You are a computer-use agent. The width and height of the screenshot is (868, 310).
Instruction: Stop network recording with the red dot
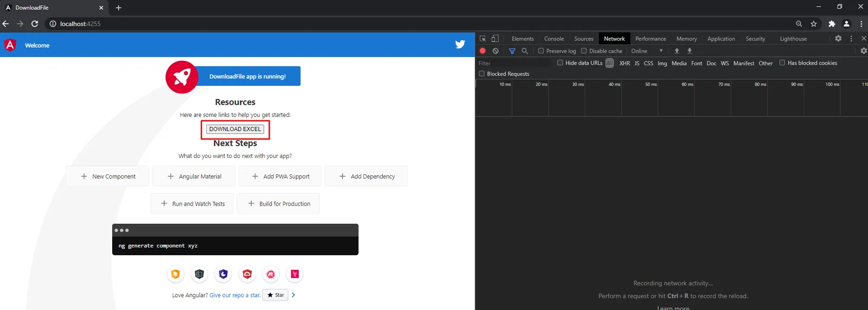pos(482,50)
